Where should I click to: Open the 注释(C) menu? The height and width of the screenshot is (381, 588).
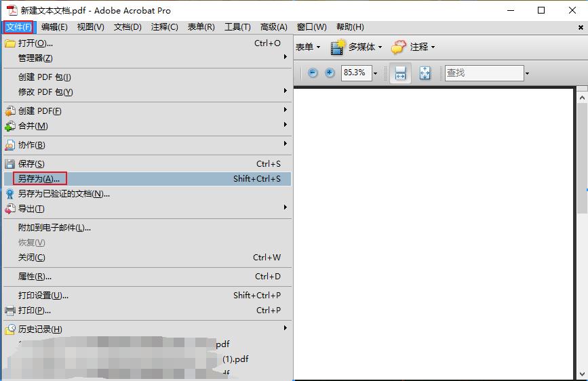coord(164,27)
